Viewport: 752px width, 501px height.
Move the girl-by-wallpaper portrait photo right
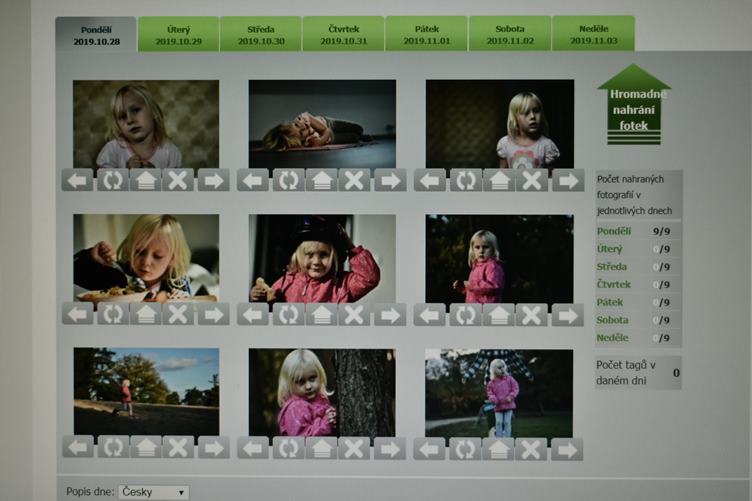[213, 181]
